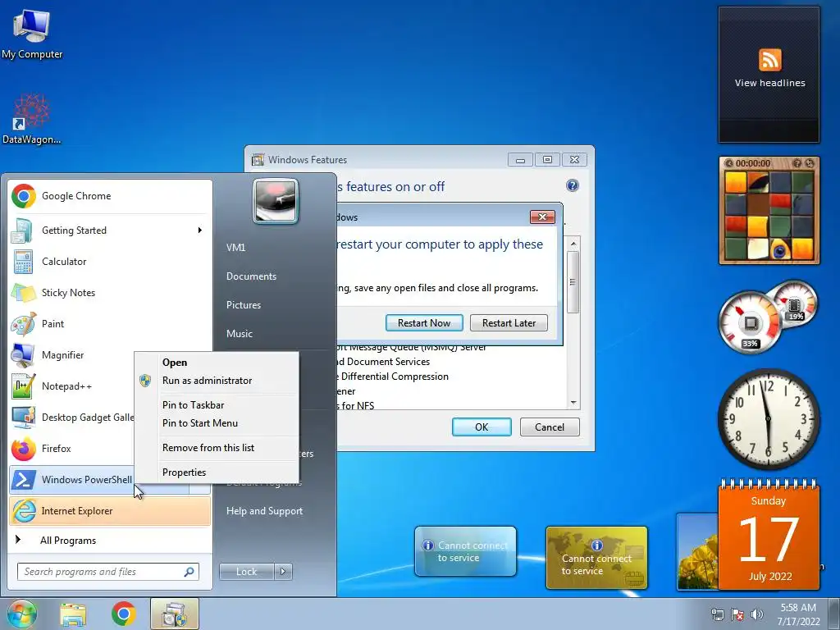This screenshot has height=630, width=840.
Task: Open Action Center flag tray icon
Action: (737, 614)
